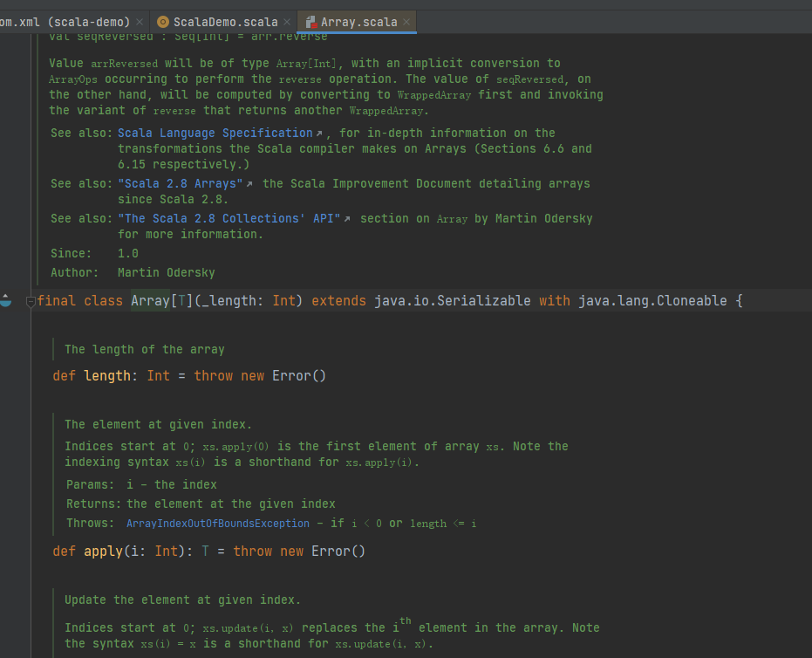Click the apply method name
Screen dimensions: 812x658
(x=103, y=552)
